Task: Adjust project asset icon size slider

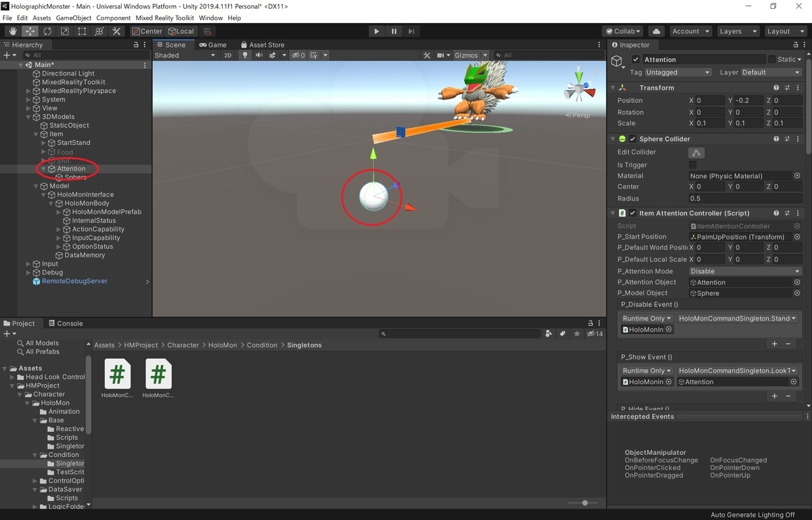Action: 585,503
